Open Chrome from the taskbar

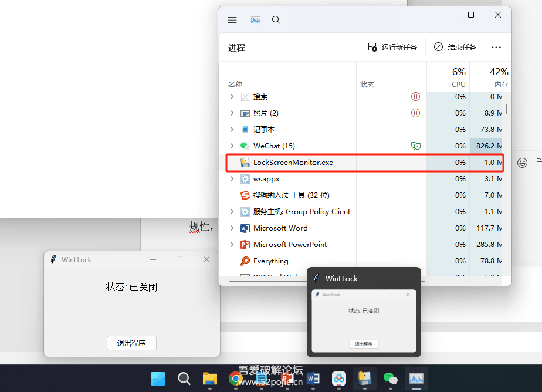(236, 379)
